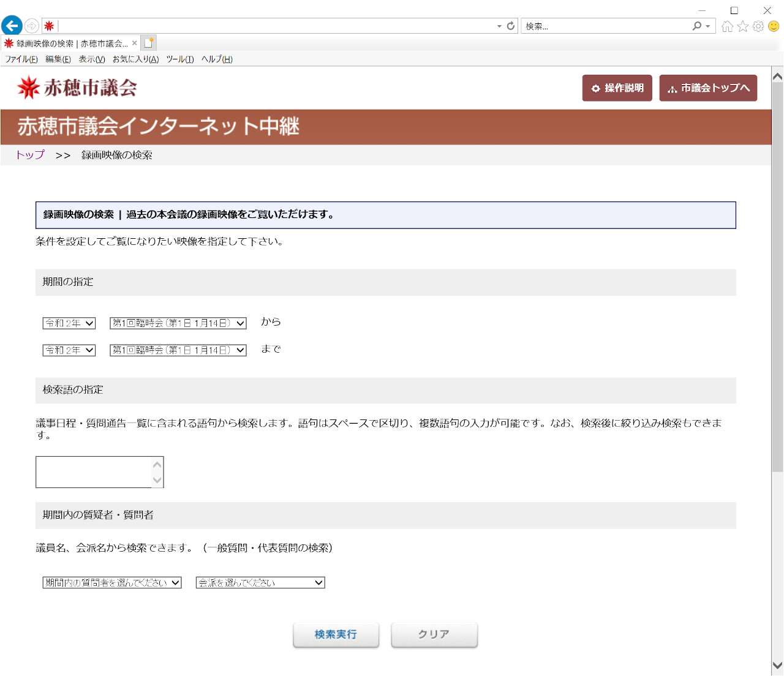Open the ファイル(F) menu
Image resolution: width=784 pixels, height=676 pixels.
tap(21, 59)
